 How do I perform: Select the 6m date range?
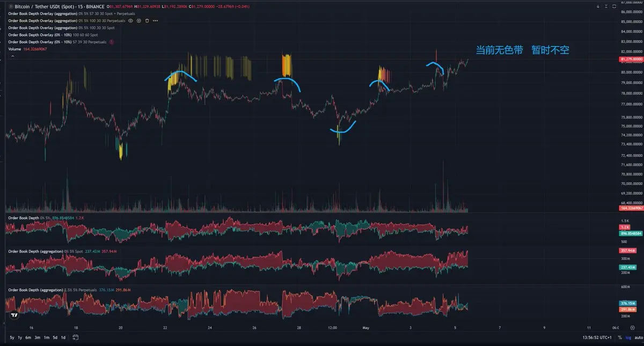tap(28, 337)
